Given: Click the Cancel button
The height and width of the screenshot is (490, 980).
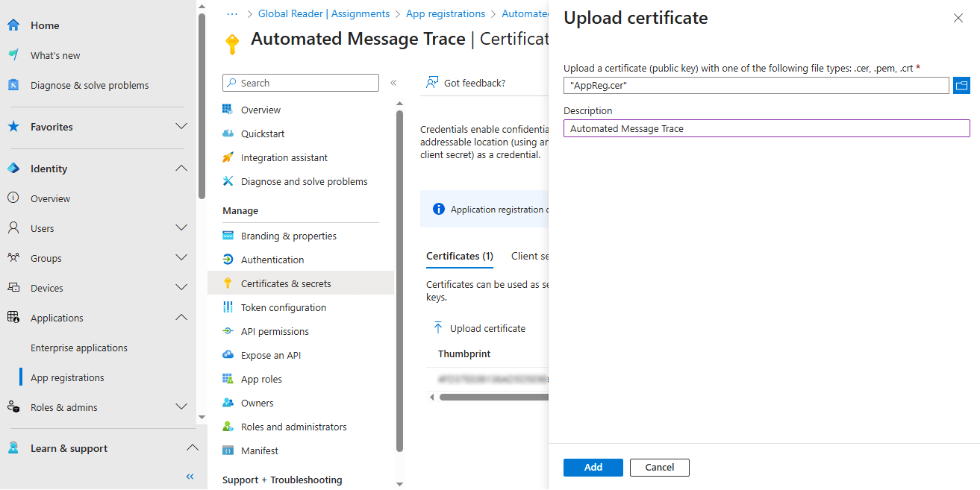Looking at the screenshot, I should (x=660, y=468).
